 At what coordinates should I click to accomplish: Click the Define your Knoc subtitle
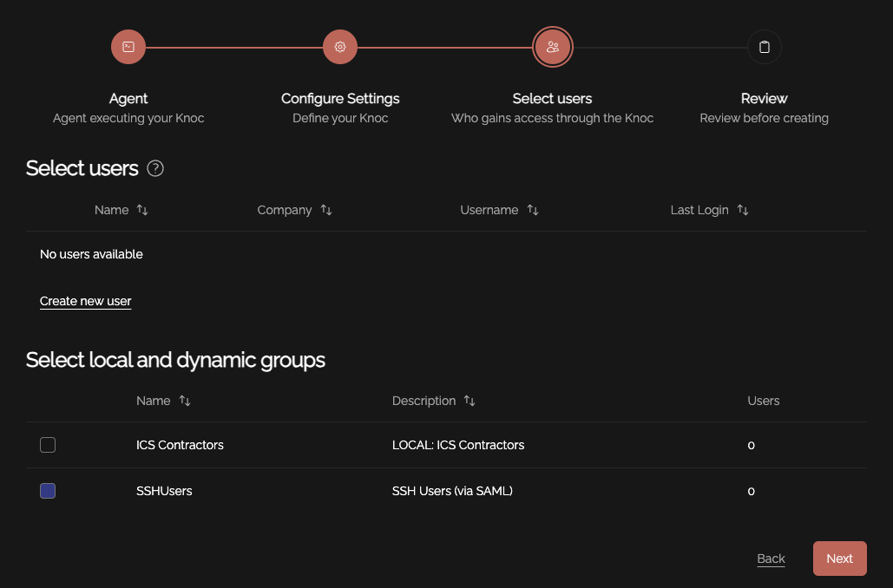[340, 119]
